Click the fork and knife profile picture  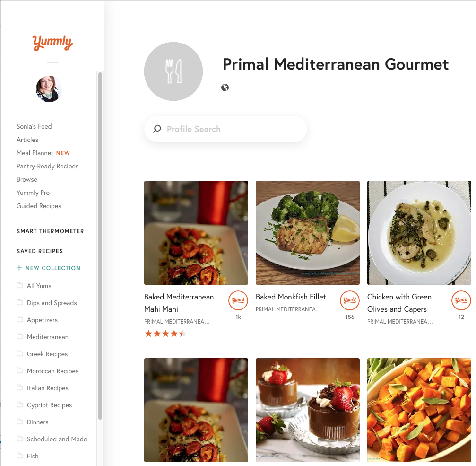coord(173,71)
